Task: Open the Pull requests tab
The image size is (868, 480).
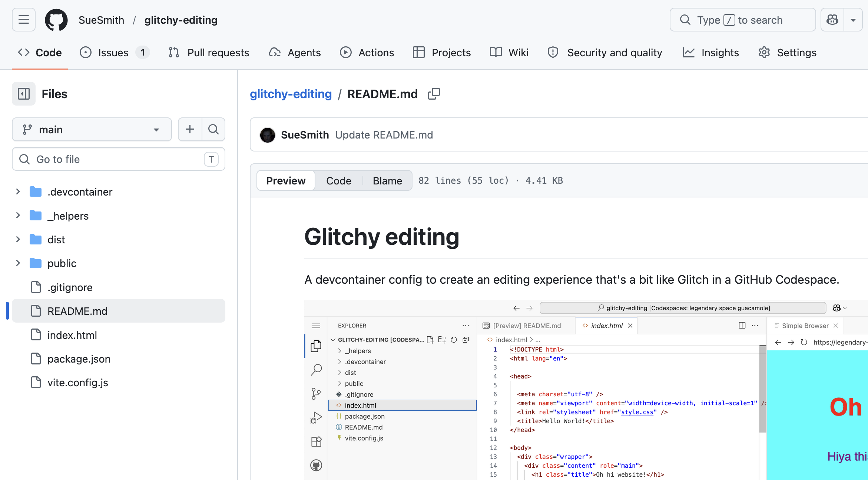Action: [209, 53]
